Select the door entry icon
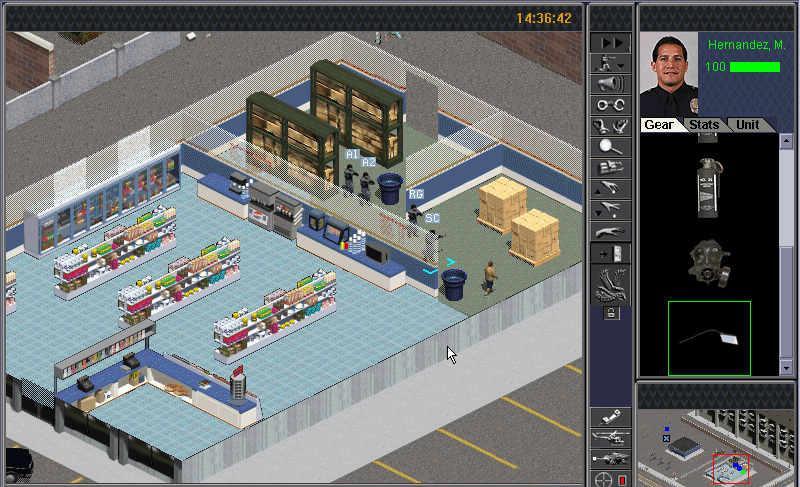The image size is (800, 487). pyautogui.click(x=609, y=254)
